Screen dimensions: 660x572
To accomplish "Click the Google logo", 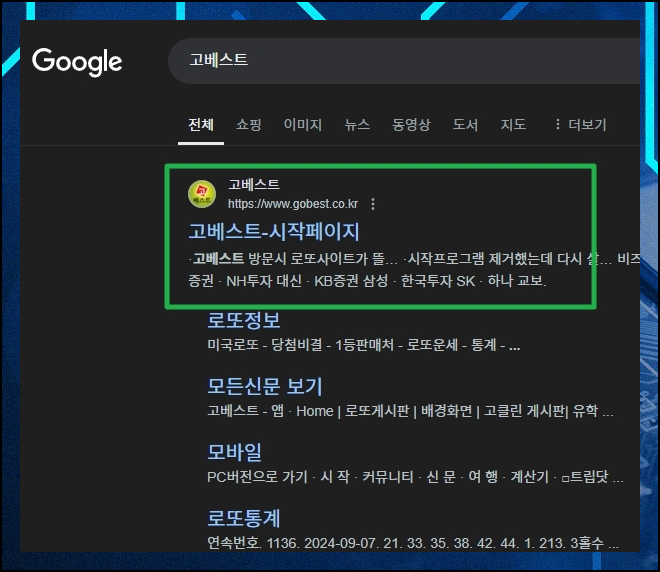I will (x=77, y=61).
